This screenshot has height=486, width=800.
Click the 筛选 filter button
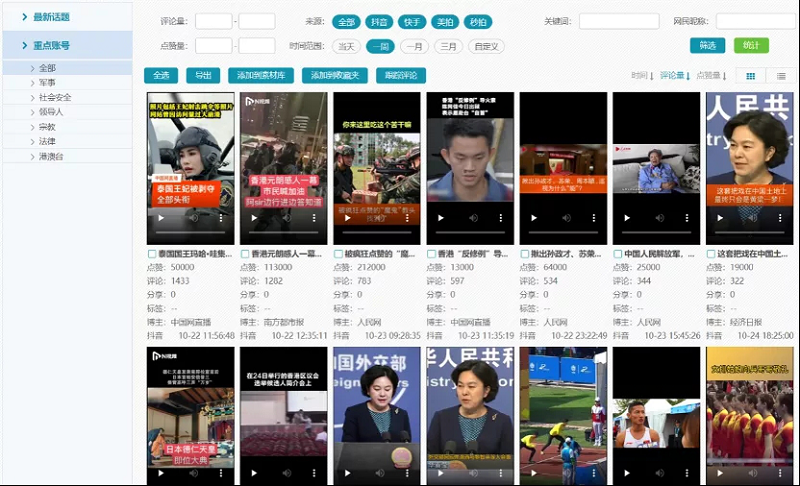click(x=707, y=46)
